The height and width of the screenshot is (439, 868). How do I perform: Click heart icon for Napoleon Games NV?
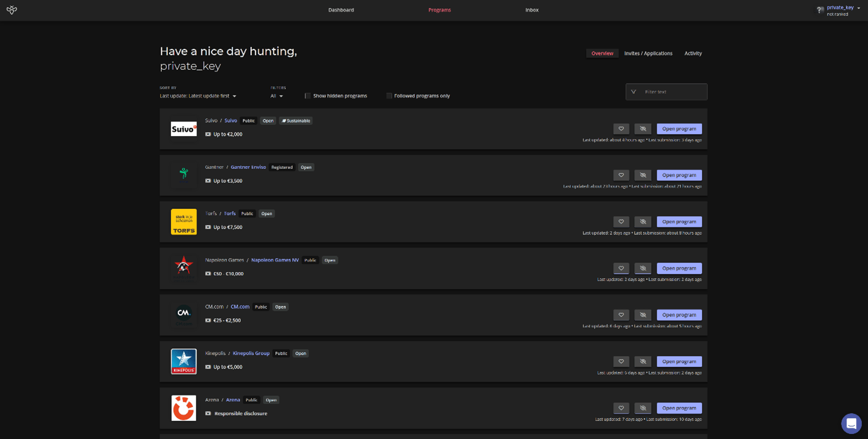click(x=621, y=268)
